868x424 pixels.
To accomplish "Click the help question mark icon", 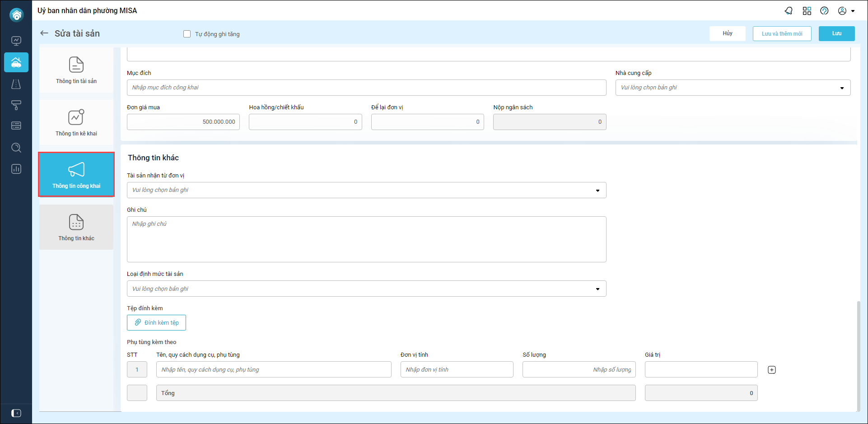I will (824, 11).
